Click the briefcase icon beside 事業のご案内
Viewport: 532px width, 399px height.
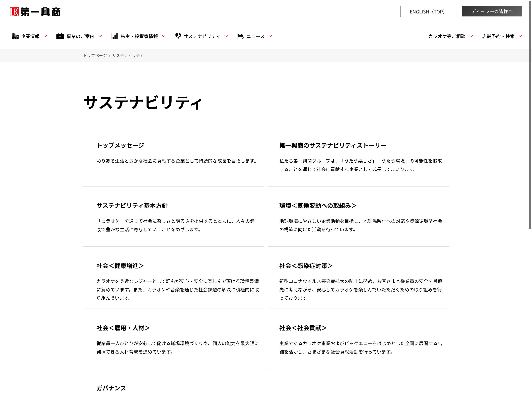click(60, 36)
